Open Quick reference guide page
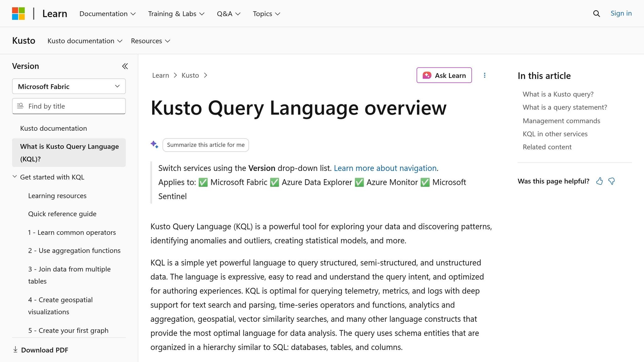644x362 pixels. 62,214
